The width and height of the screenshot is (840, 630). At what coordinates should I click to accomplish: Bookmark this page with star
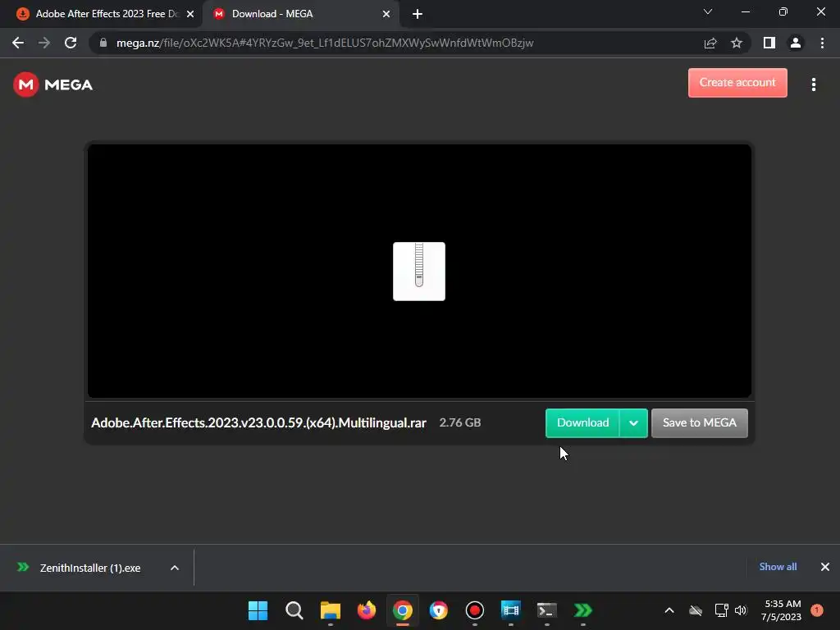(737, 43)
